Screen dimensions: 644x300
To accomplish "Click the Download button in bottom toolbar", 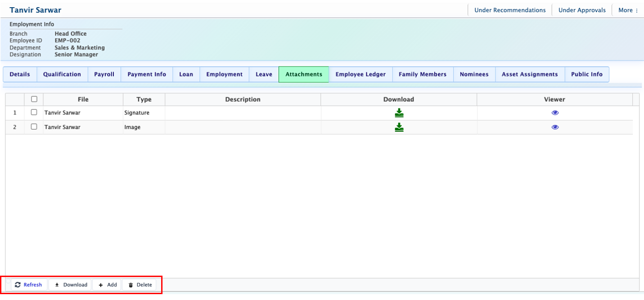I will [x=70, y=285].
